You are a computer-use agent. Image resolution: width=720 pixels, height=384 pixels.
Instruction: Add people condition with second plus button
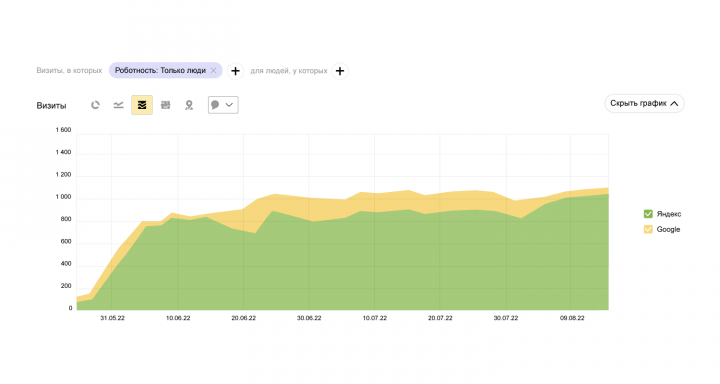tap(340, 71)
